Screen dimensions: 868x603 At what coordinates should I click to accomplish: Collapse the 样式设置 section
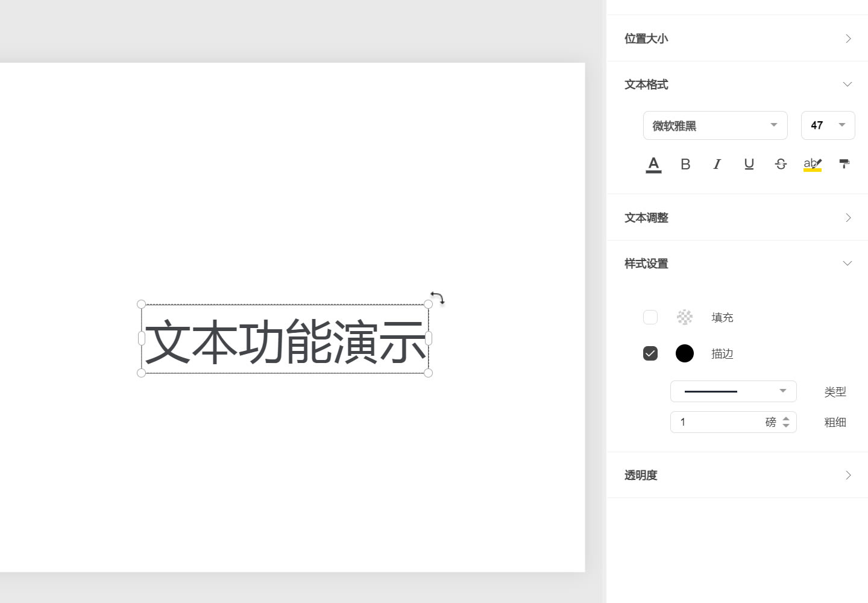coord(737,264)
